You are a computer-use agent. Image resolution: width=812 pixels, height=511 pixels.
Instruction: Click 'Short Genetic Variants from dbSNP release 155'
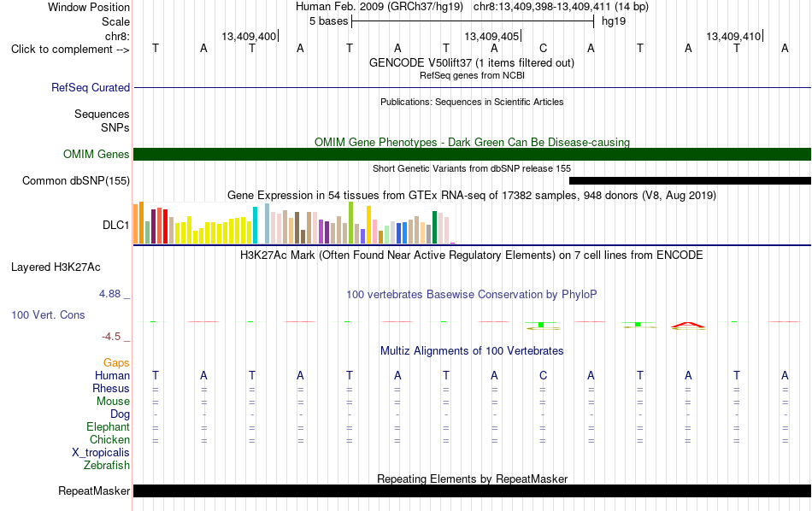pos(472,168)
